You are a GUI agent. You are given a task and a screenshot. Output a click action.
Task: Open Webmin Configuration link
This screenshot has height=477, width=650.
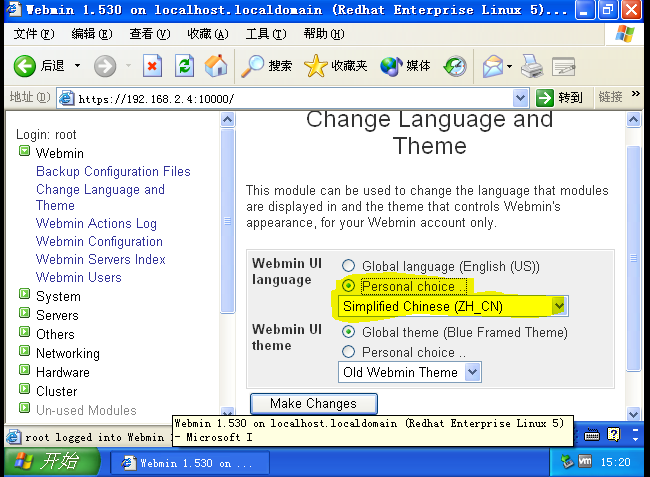click(x=99, y=241)
